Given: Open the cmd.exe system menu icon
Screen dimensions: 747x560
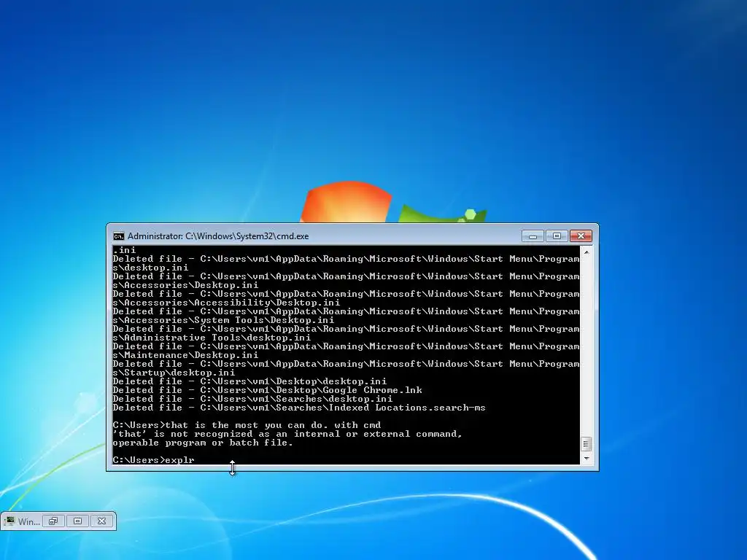Looking at the screenshot, I should pyautogui.click(x=119, y=236).
